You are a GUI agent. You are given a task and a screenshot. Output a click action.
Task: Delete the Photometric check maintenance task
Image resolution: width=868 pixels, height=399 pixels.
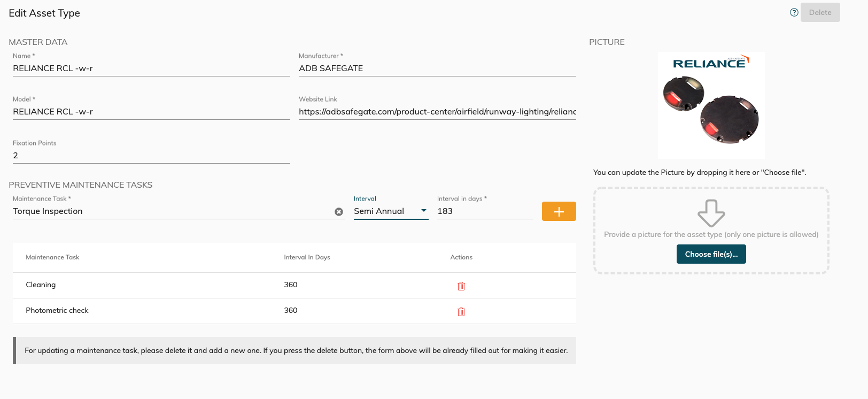(x=461, y=312)
